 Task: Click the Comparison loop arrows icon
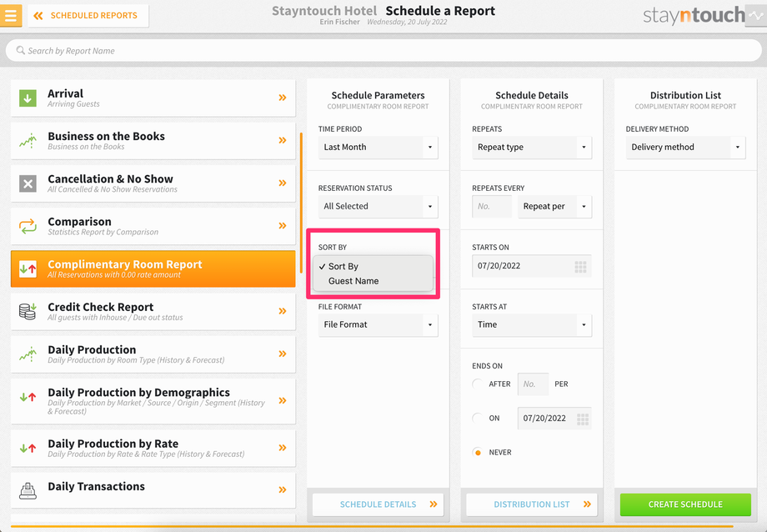pos(28,226)
